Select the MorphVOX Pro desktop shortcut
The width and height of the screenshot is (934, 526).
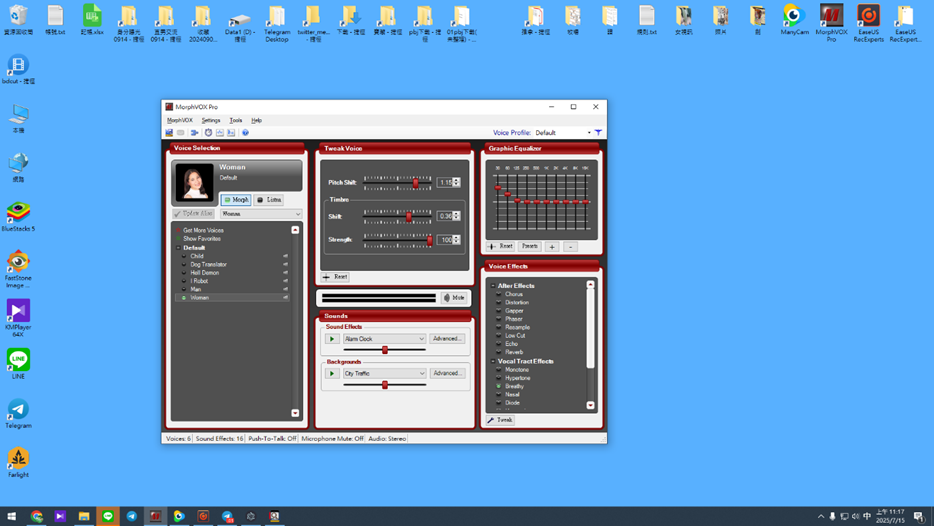click(831, 23)
